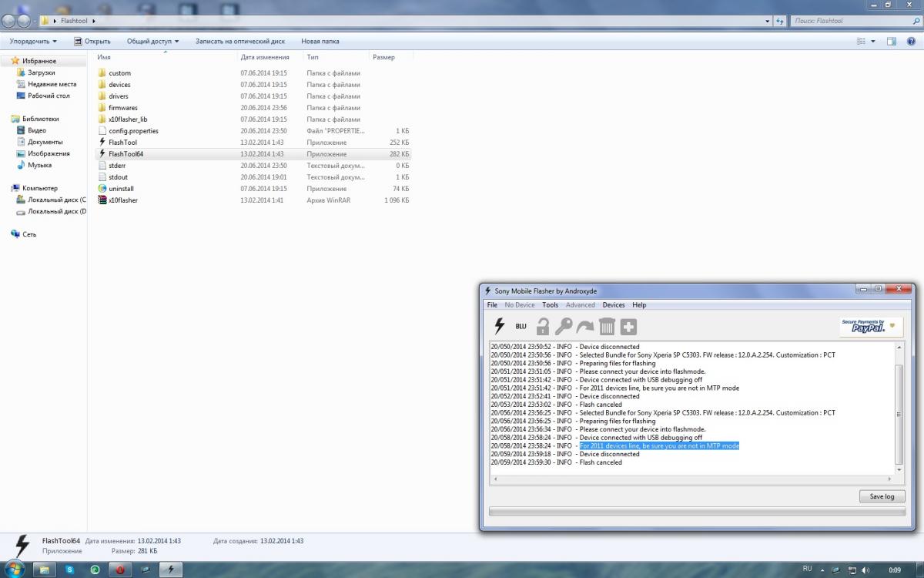Sort files by the Имя column header

[x=166, y=57]
